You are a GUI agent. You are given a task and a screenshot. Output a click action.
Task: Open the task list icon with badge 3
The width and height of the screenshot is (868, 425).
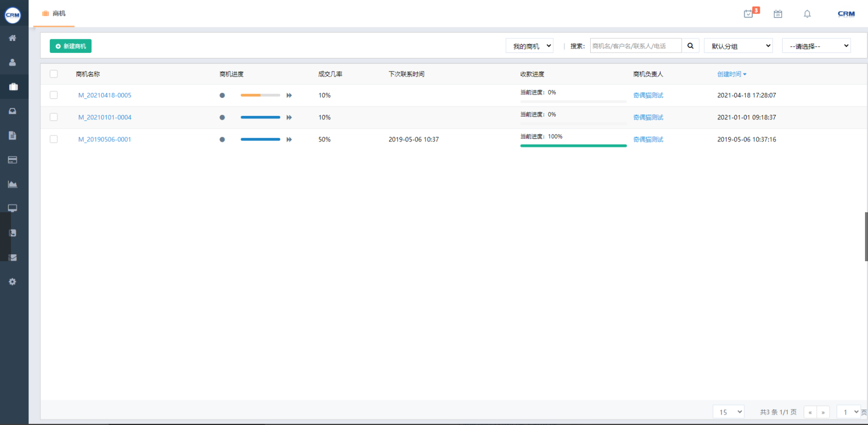coord(748,14)
